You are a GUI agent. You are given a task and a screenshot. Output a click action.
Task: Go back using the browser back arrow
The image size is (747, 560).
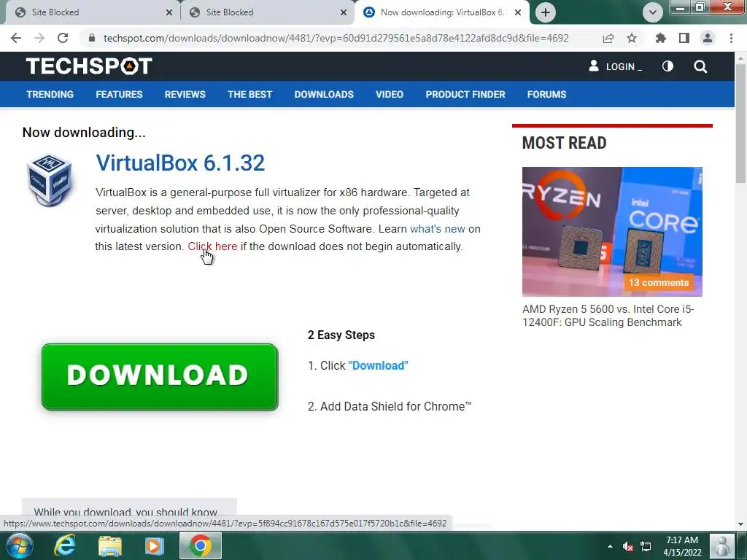point(16,38)
